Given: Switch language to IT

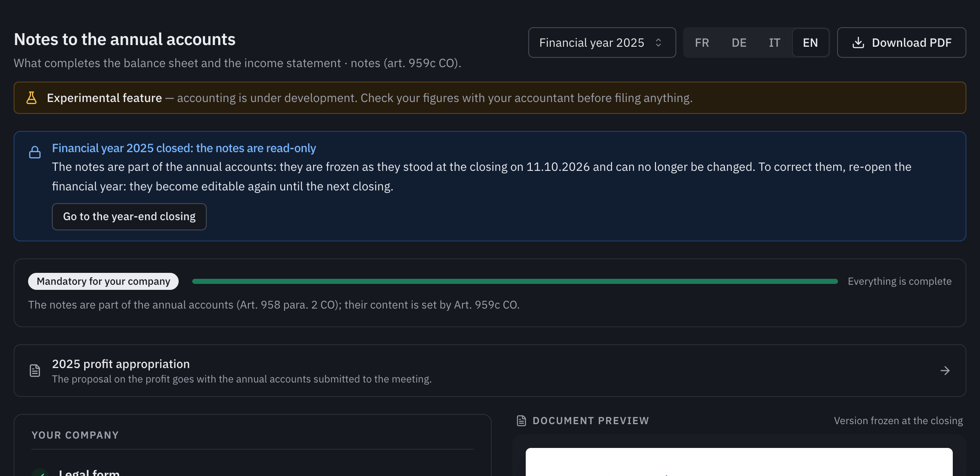Looking at the screenshot, I should click(774, 42).
